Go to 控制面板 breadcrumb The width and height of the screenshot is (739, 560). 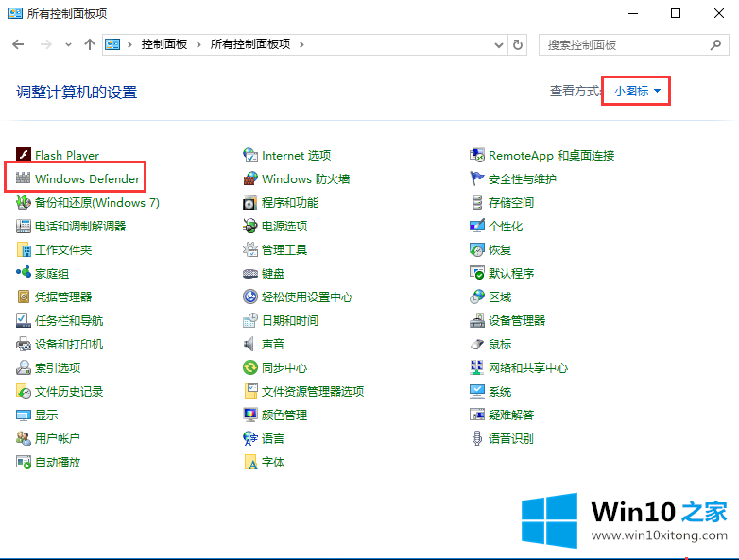pyautogui.click(x=164, y=44)
